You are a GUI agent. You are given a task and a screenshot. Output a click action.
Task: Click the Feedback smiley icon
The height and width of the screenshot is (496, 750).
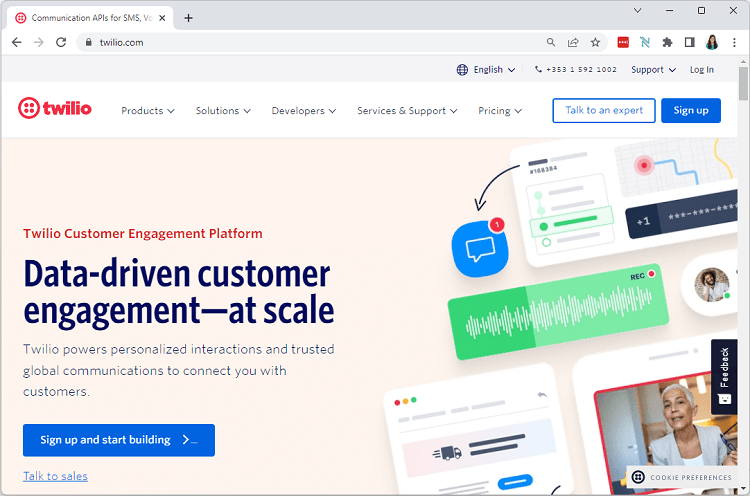tap(725, 399)
